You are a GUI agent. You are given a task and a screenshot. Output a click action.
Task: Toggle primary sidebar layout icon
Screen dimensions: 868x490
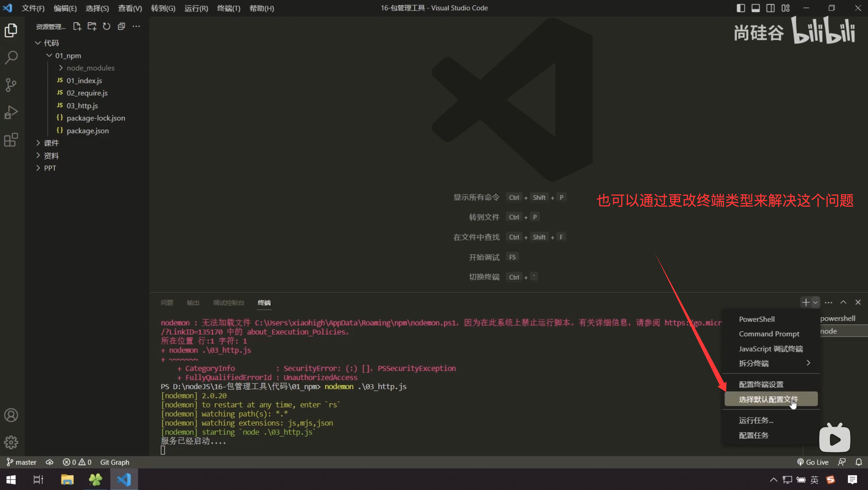click(741, 8)
